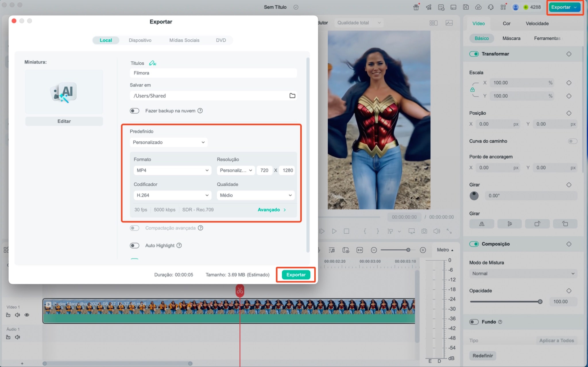Click the Redefinir button
This screenshot has width=588, height=367.
483,356
